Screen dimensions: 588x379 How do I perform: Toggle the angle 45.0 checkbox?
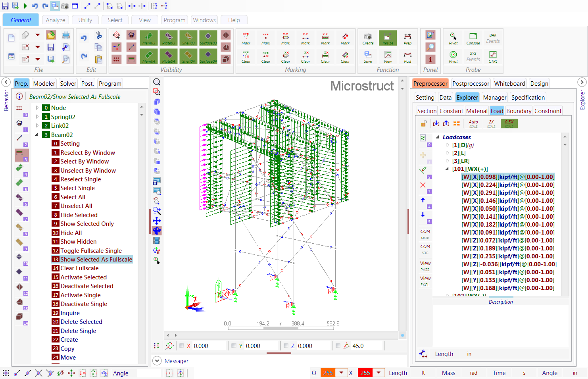338,346
